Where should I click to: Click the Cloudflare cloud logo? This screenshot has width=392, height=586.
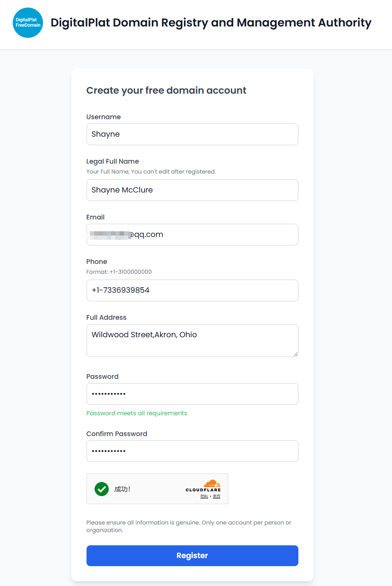[212, 483]
